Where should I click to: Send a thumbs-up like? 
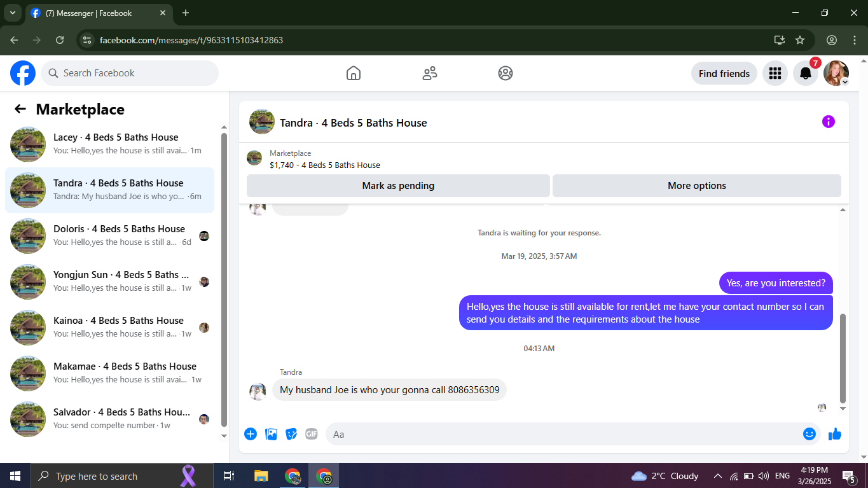(x=835, y=434)
